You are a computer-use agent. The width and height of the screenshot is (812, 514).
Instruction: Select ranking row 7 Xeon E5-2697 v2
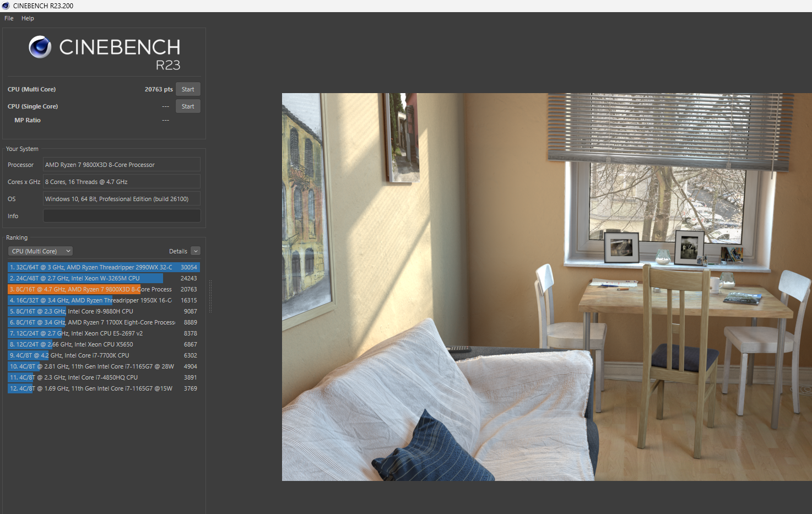pos(104,333)
